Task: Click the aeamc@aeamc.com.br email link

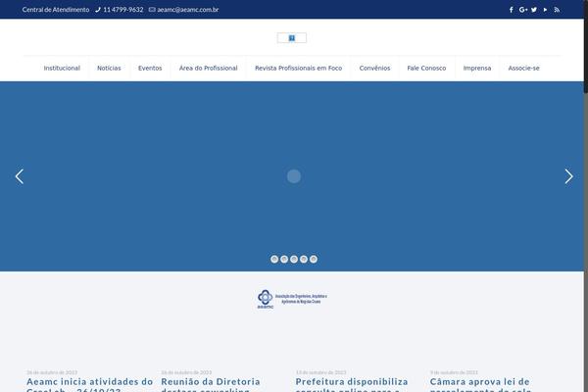Action: pyautogui.click(x=188, y=10)
